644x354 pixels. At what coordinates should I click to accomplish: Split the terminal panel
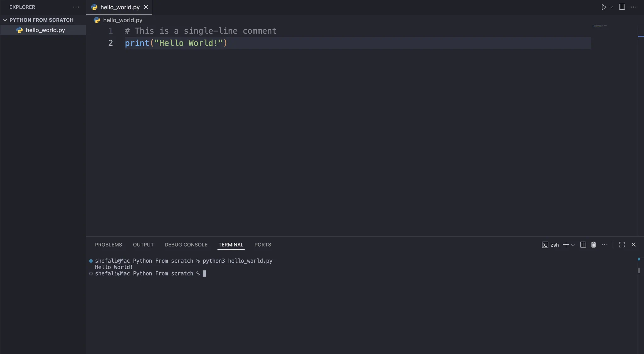pos(583,245)
